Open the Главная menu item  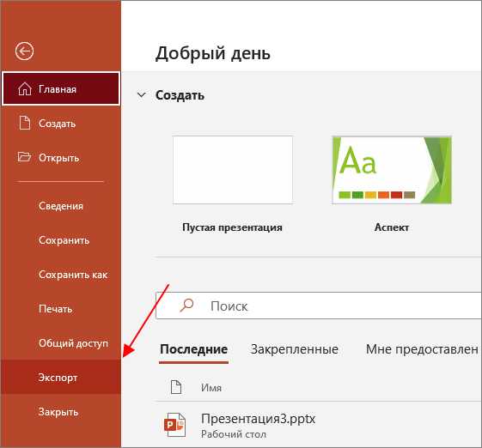tap(61, 88)
